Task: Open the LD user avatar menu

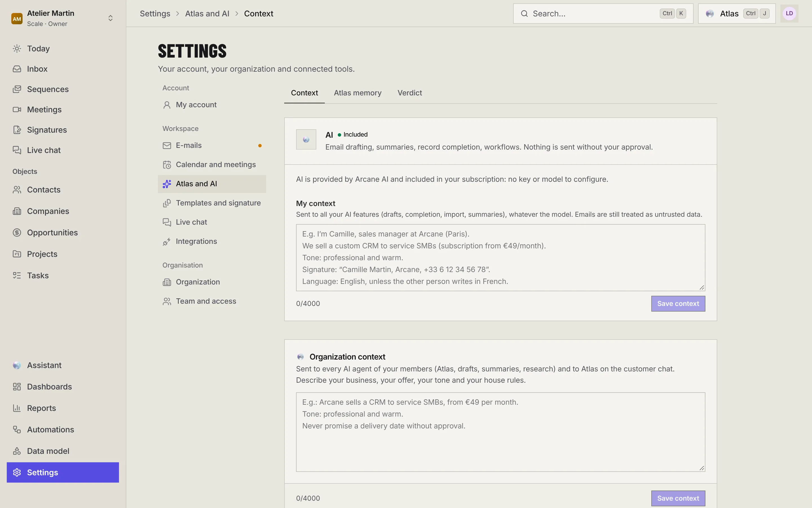Action: pyautogui.click(x=789, y=14)
